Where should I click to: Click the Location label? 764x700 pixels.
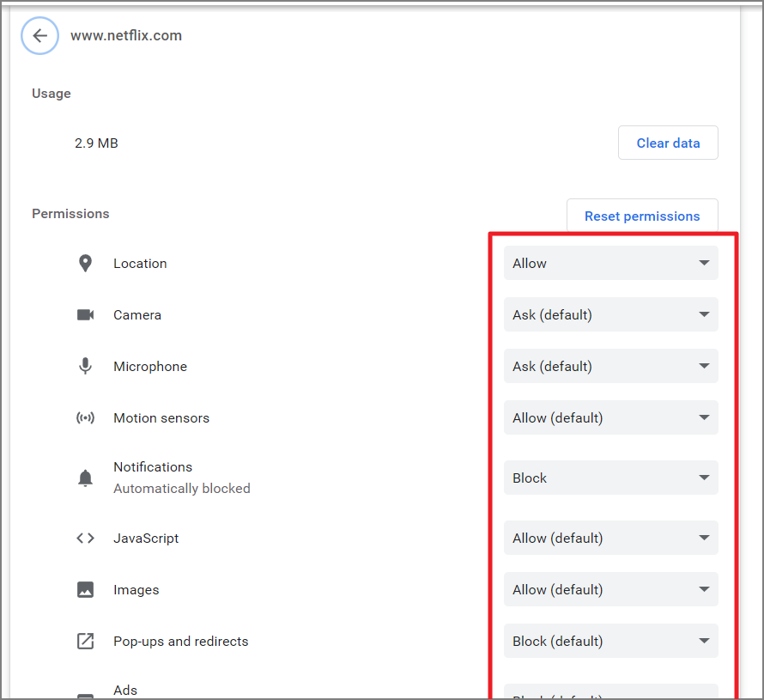click(x=140, y=263)
